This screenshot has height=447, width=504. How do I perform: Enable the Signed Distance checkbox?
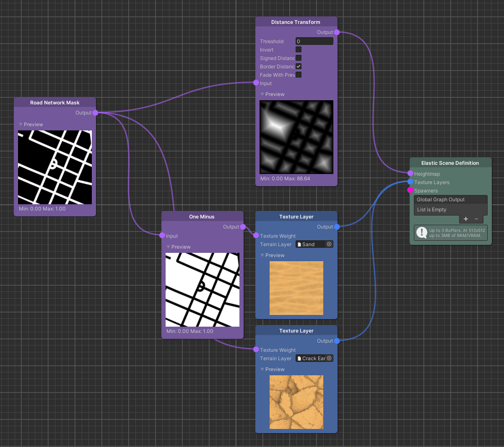click(x=299, y=58)
